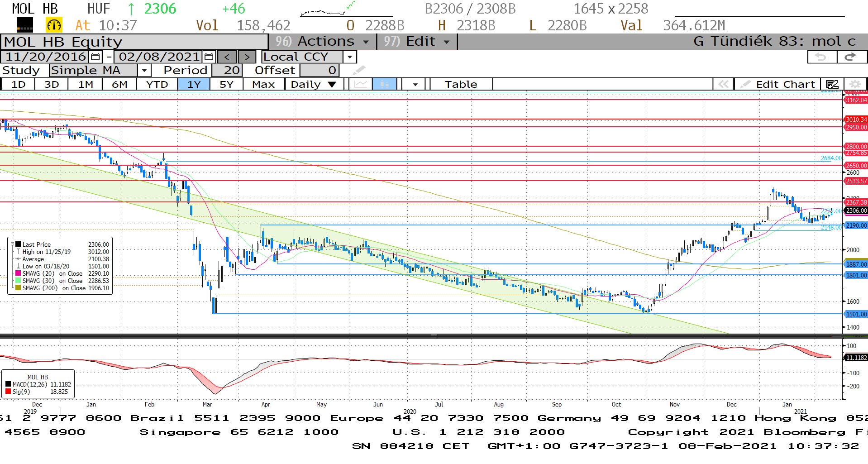Shift date range forward with right arrow
The height and width of the screenshot is (464, 868).
(247, 57)
